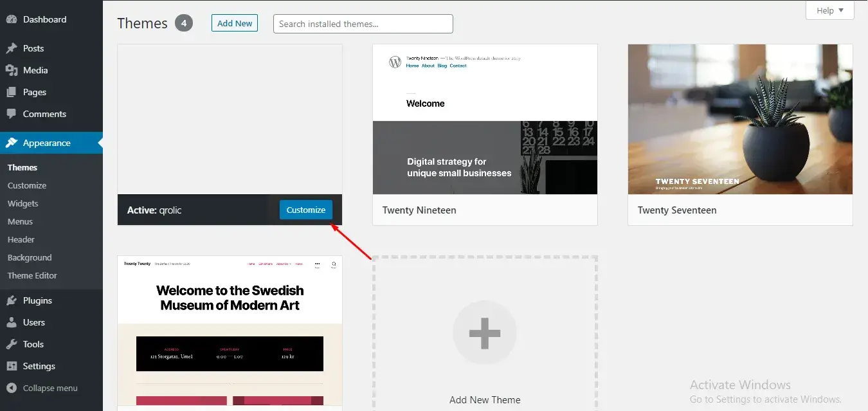Switch to the Customize menu item

26,185
